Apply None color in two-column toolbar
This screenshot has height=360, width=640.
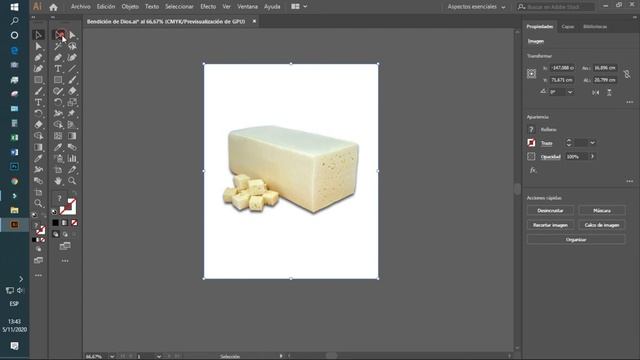[74, 223]
